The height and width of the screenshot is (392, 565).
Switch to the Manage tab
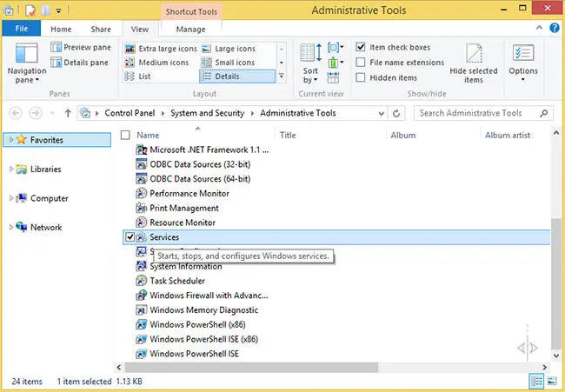point(190,30)
